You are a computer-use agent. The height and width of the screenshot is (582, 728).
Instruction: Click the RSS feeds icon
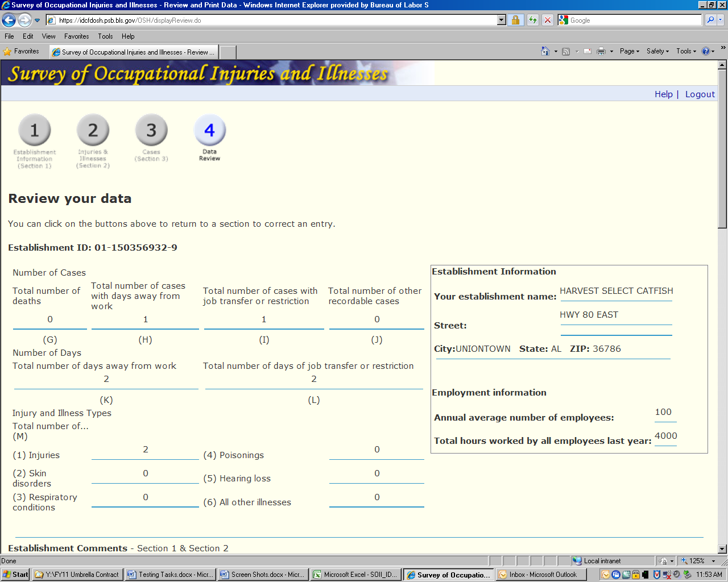(x=566, y=51)
